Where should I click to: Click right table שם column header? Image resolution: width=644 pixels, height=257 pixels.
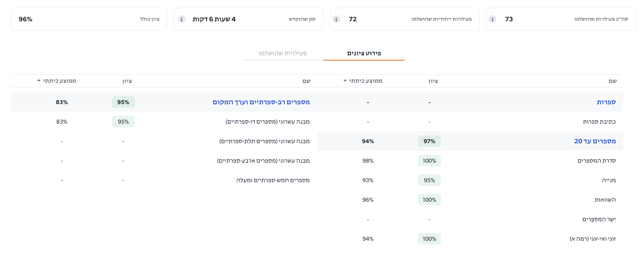point(612,81)
